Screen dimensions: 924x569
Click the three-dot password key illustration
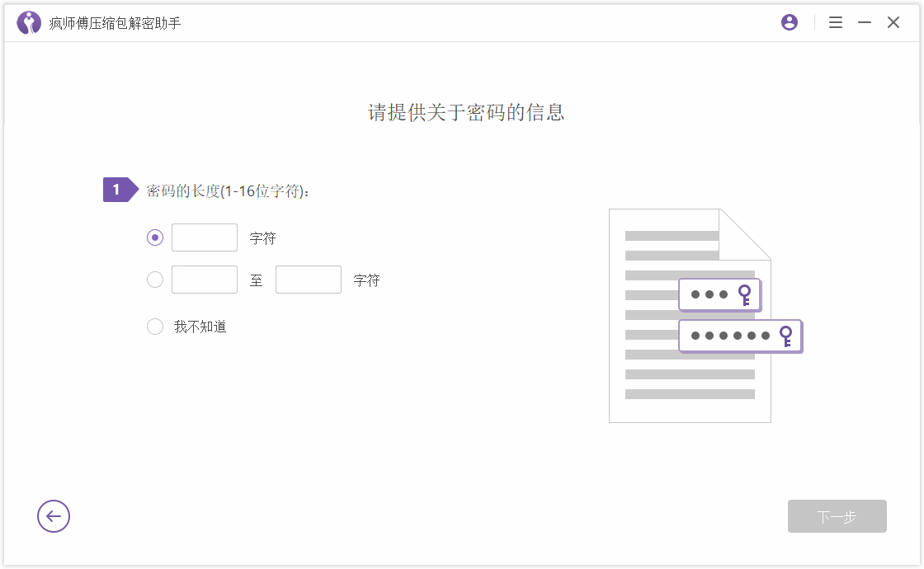coord(719,294)
